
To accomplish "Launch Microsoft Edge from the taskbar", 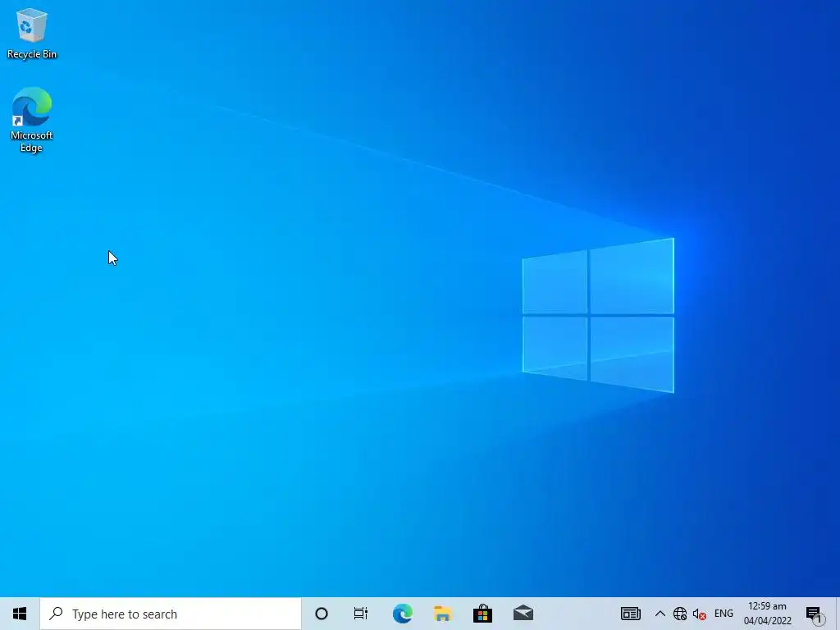I will pos(402,614).
